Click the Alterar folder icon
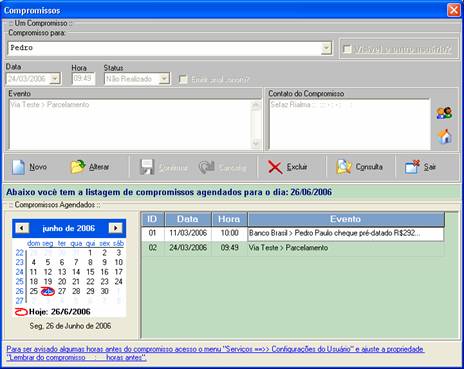The height and width of the screenshot is (369, 464). tap(78, 167)
